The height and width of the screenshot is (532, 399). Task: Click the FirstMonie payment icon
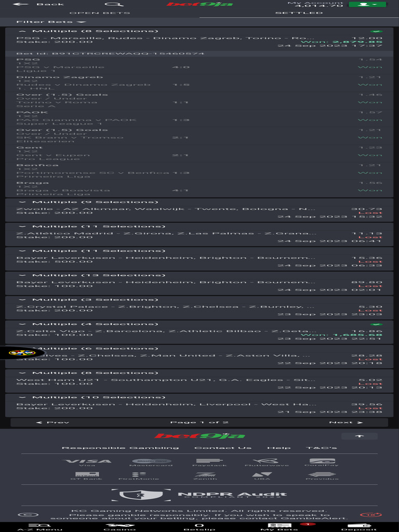[x=139, y=476]
